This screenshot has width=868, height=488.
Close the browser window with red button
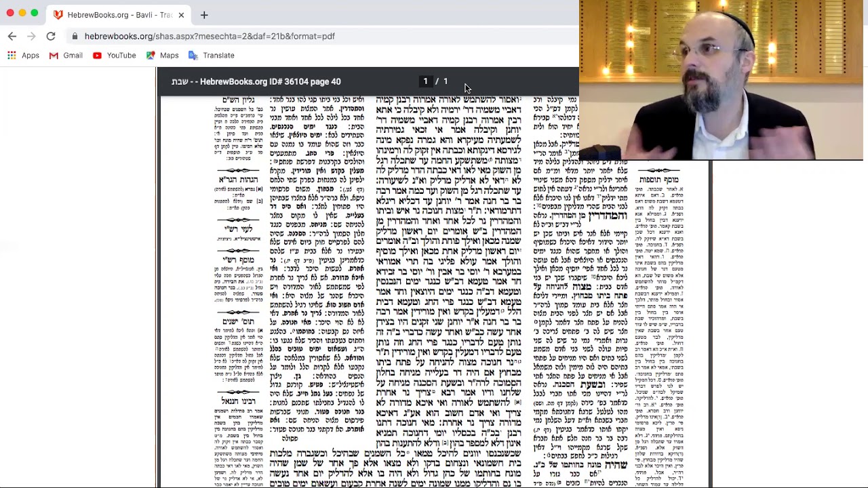pos(9,13)
